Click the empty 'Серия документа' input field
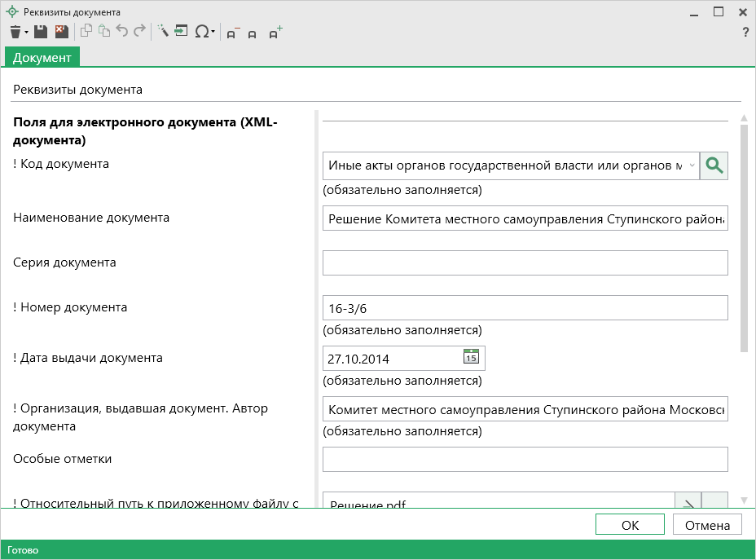The height and width of the screenshot is (560, 756). pos(525,263)
